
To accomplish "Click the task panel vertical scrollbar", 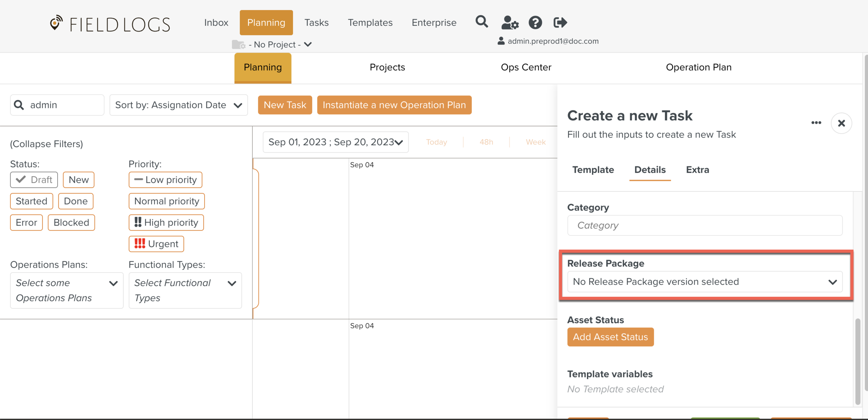I will 857,361.
